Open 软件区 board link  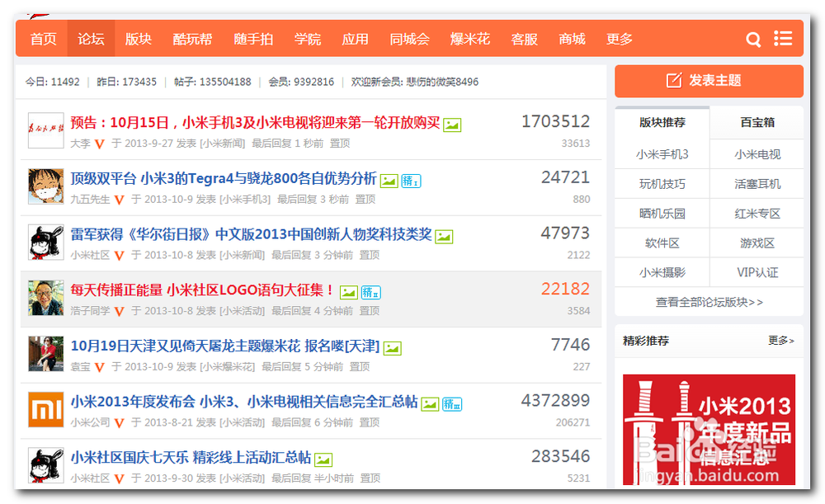(662, 243)
